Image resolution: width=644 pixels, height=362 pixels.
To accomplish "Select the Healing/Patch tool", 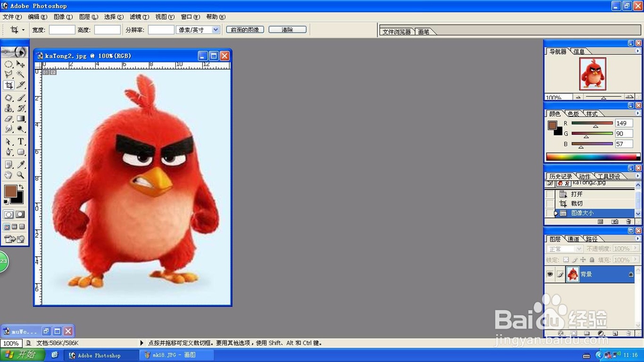I will pos(8,98).
